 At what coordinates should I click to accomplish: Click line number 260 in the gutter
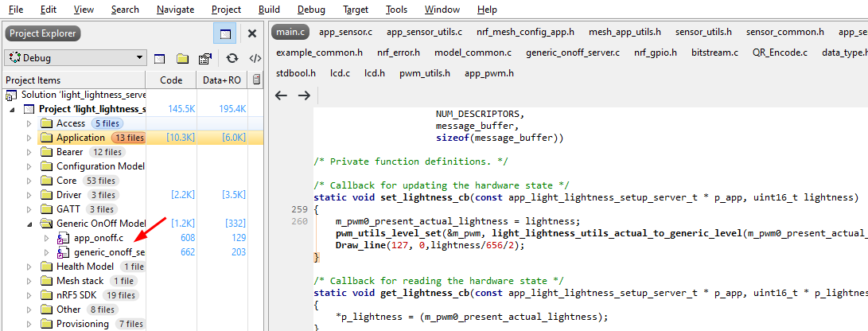pos(298,222)
